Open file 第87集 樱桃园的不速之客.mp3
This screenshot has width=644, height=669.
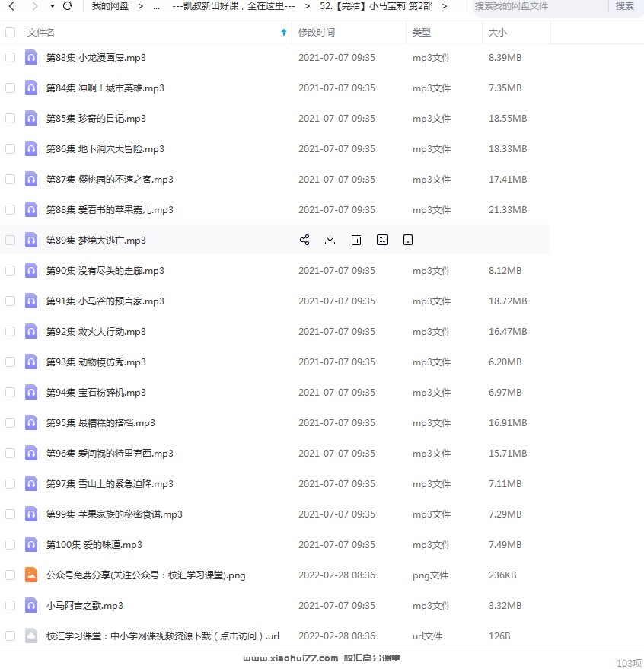coord(110,179)
